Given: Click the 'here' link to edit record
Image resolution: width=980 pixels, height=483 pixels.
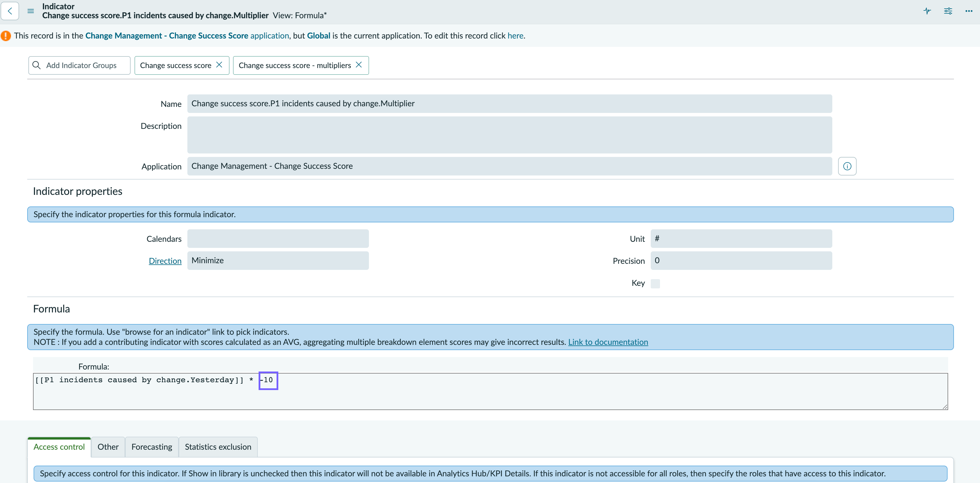Looking at the screenshot, I should [x=515, y=36].
